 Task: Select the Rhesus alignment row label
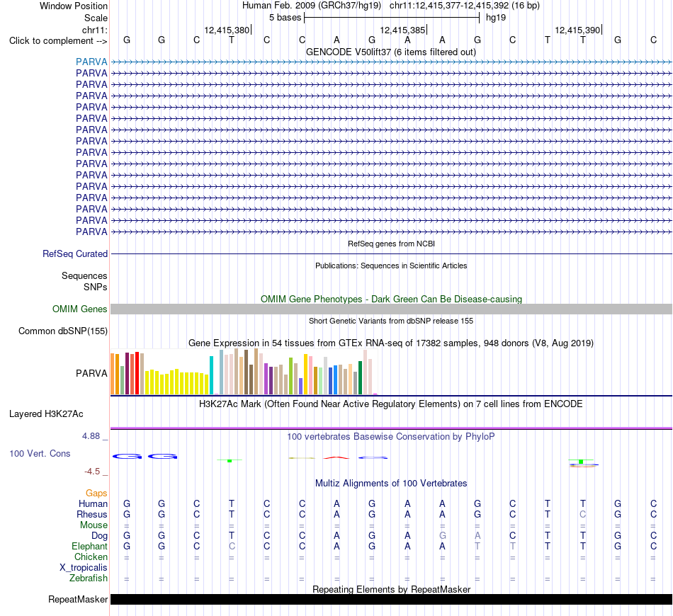point(92,514)
